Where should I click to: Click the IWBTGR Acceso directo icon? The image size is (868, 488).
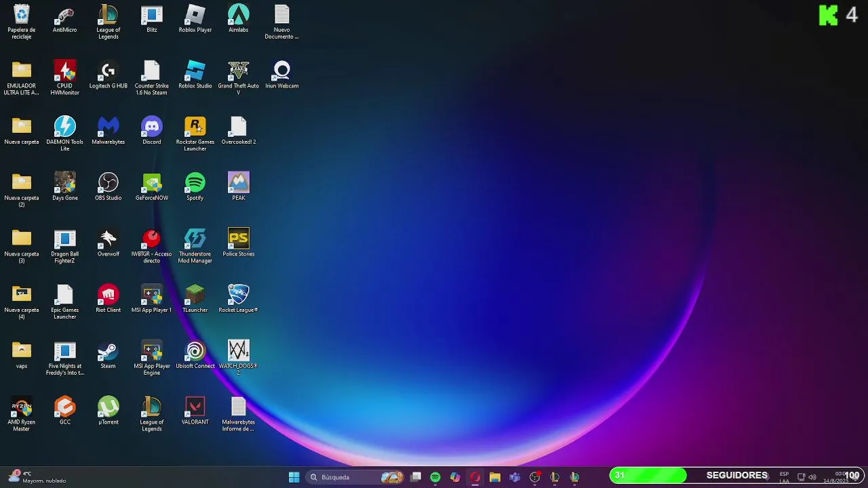point(152,246)
